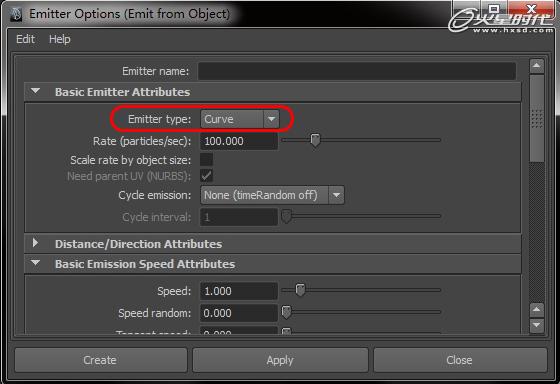560x384 pixels.
Task: Click the small up arrow above the scrollbar's down arrow
Action: (x=536, y=310)
